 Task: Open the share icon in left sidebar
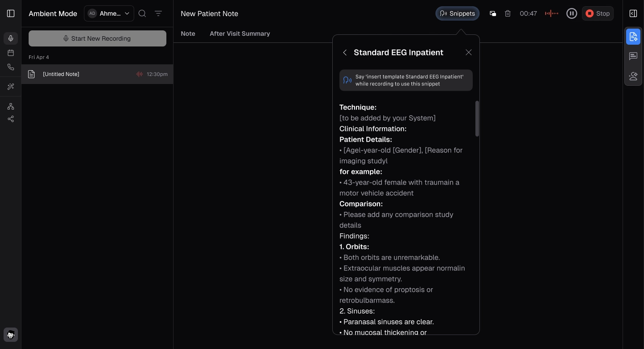point(11,119)
